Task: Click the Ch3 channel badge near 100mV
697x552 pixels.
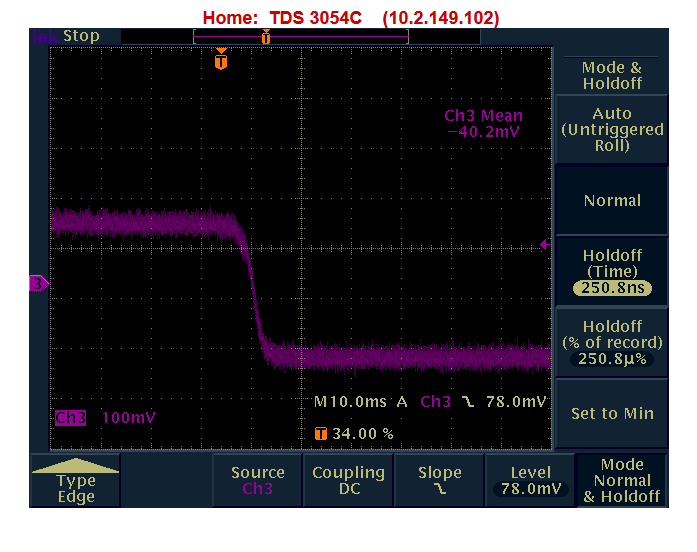Action: 71,417
